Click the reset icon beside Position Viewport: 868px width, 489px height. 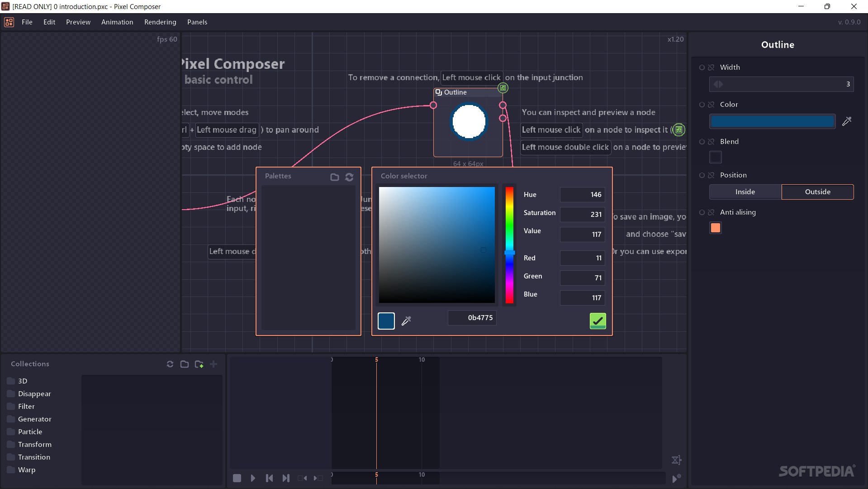(x=702, y=175)
